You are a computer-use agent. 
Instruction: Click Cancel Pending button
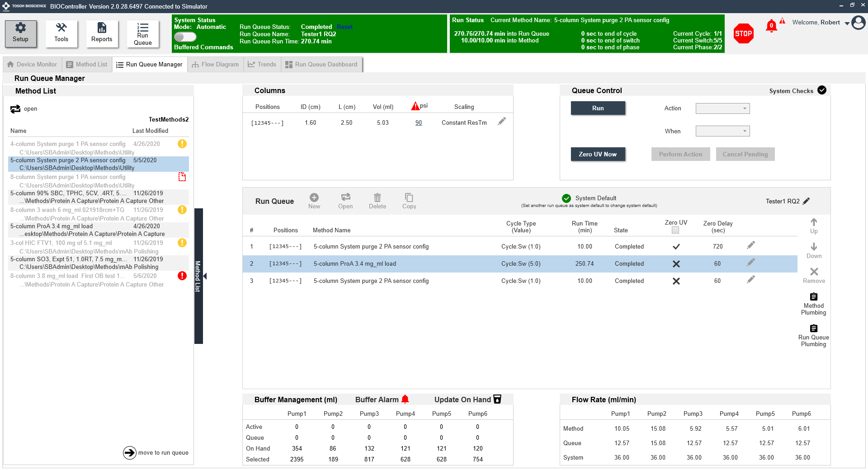[745, 154]
